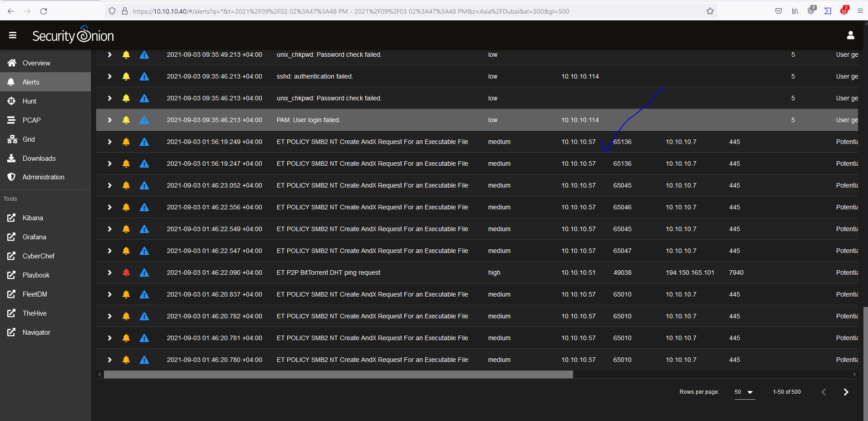
Task: Click source port 65136 in 01:56:19.247 row
Action: click(622, 163)
